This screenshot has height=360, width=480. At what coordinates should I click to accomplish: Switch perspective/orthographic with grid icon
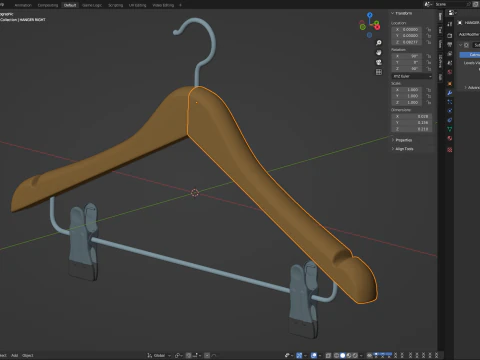[x=379, y=72]
